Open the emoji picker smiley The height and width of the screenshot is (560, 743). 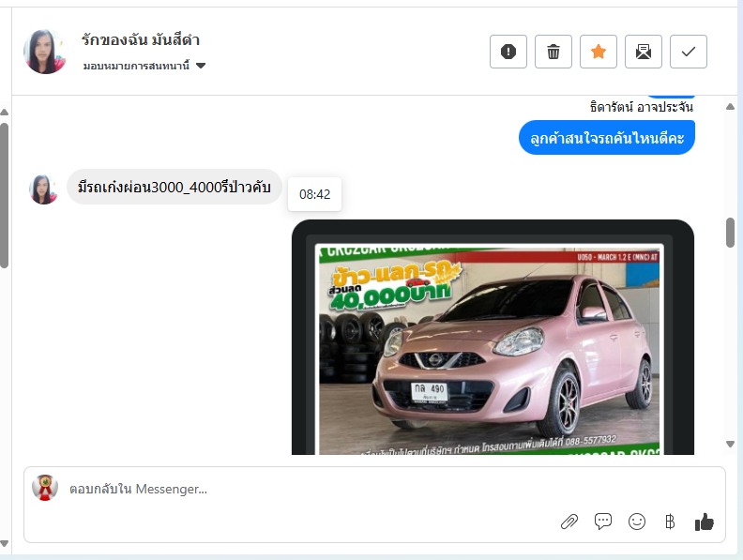point(636,522)
